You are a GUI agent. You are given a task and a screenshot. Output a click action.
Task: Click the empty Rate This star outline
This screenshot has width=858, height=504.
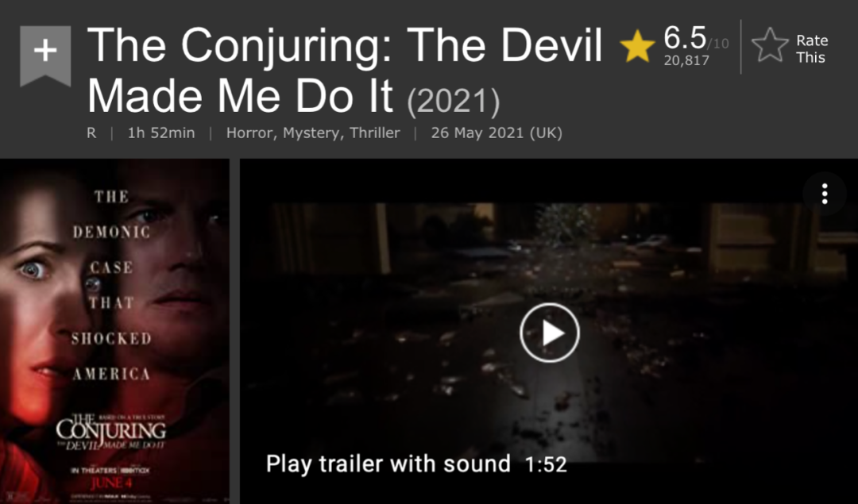[770, 44]
